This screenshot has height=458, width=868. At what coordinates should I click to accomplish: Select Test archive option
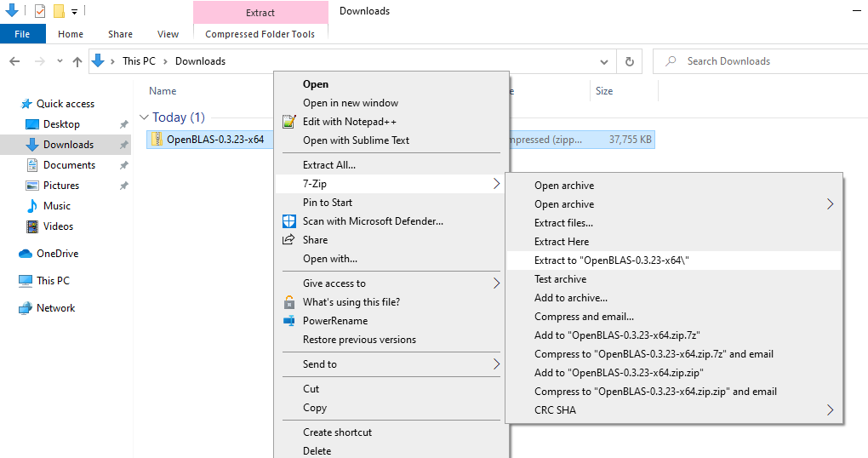tap(674, 279)
